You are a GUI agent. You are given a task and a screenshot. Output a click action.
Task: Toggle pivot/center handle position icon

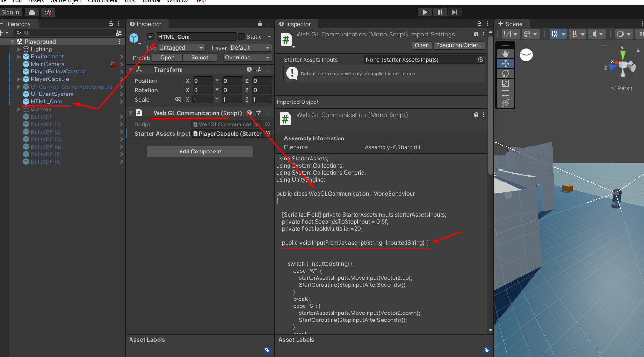tap(507, 34)
